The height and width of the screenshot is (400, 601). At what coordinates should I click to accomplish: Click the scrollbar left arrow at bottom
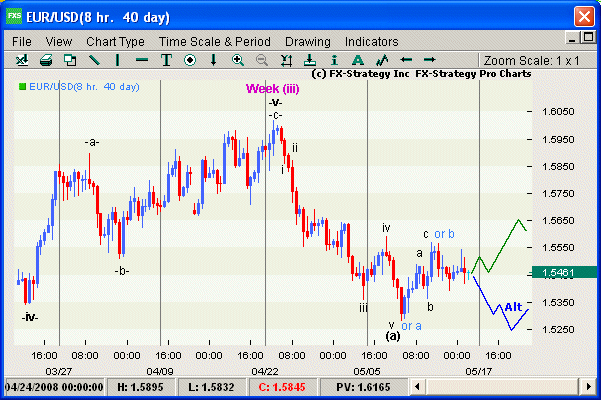(x=418, y=387)
